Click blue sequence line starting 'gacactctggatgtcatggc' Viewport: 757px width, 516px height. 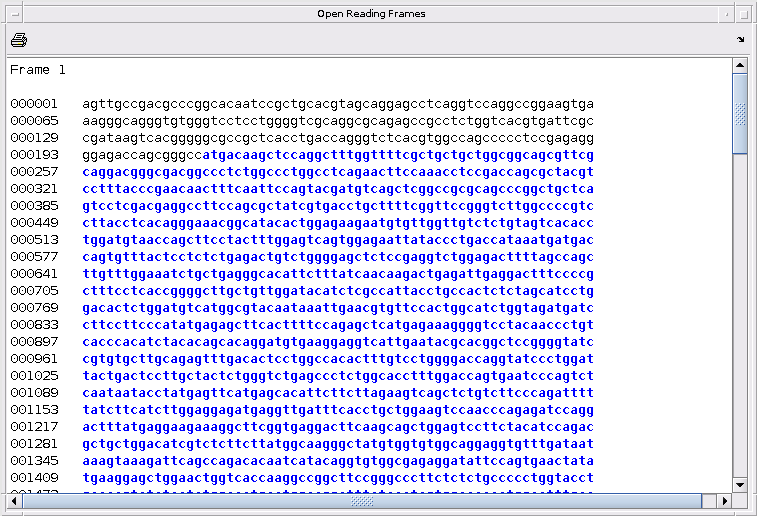pos(338,307)
